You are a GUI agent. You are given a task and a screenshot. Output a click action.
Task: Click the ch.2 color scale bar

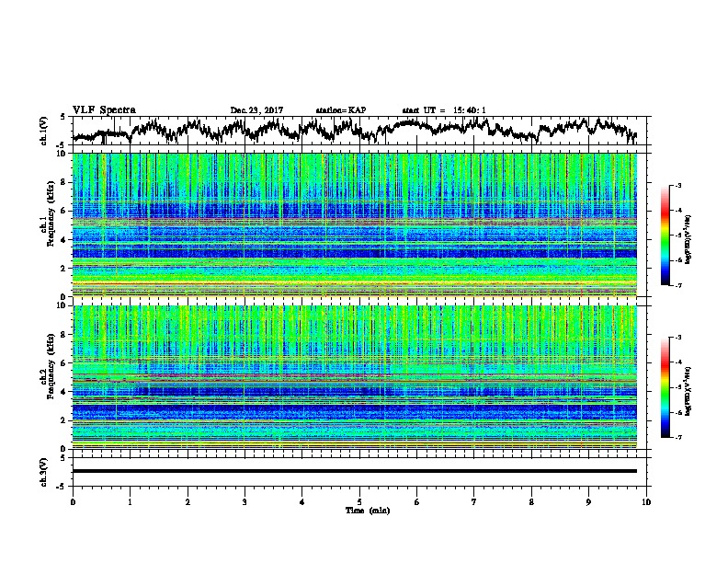click(x=665, y=387)
